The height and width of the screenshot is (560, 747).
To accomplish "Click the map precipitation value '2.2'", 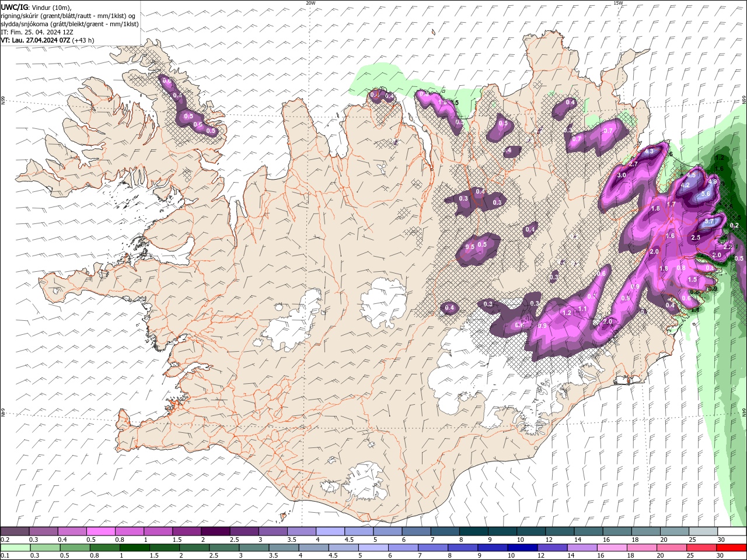I will pos(728,247).
